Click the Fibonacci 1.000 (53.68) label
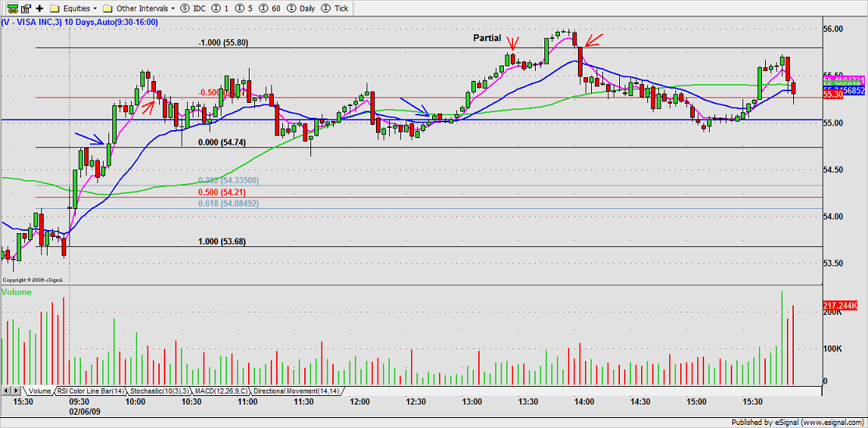Viewport: 868px width, 428px height. 222,242
